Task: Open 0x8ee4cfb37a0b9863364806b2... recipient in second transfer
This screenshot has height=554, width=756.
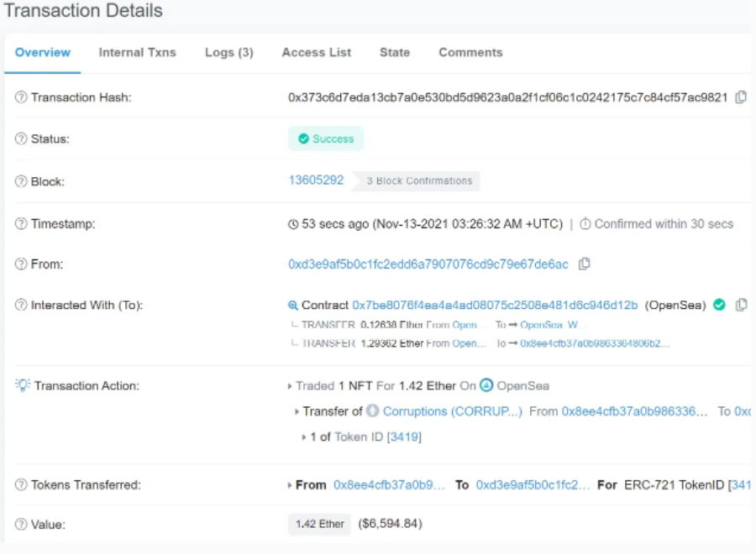Action: coord(595,343)
